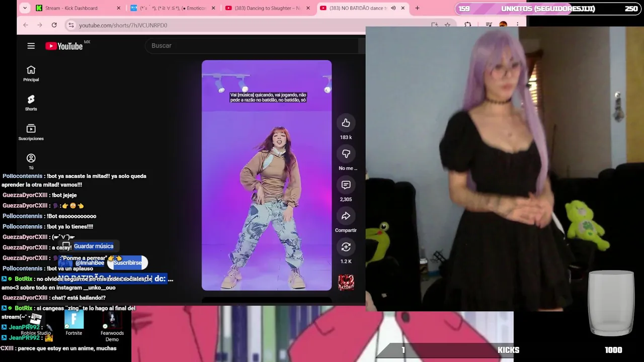
Task: Open Roblox Studio desktop shortcut
Action: click(36, 324)
